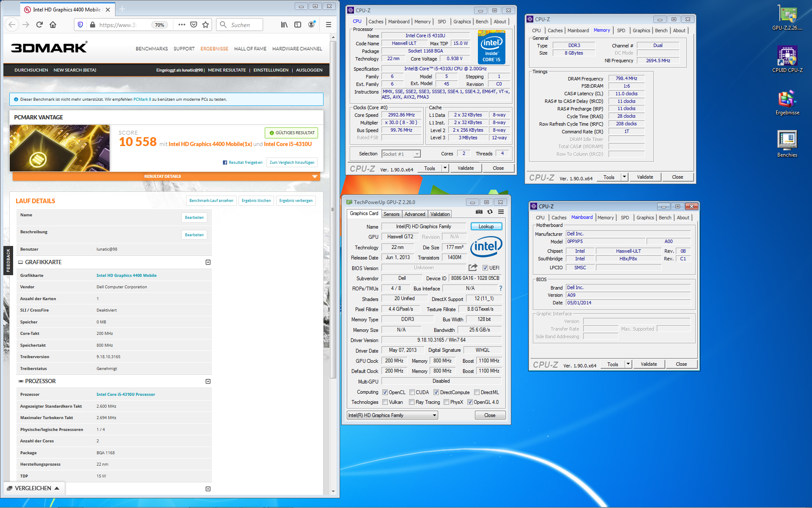Open Tools dropdown arrow in Memory window
Image resolution: width=812 pixels, height=508 pixels.
pyautogui.click(x=624, y=177)
